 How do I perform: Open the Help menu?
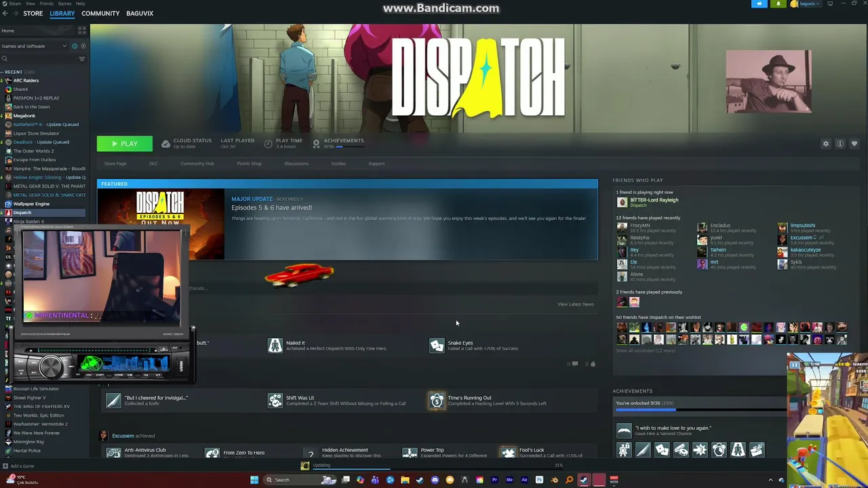(81, 3)
